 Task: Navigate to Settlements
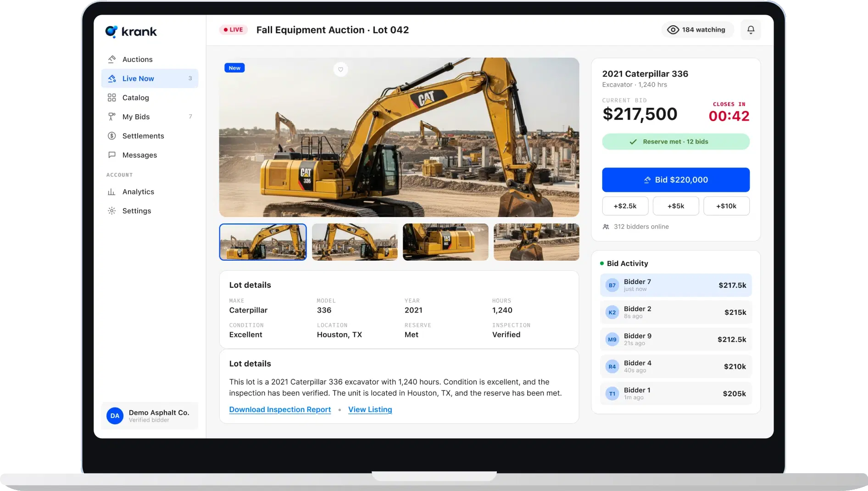pyautogui.click(x=150, y=136)
